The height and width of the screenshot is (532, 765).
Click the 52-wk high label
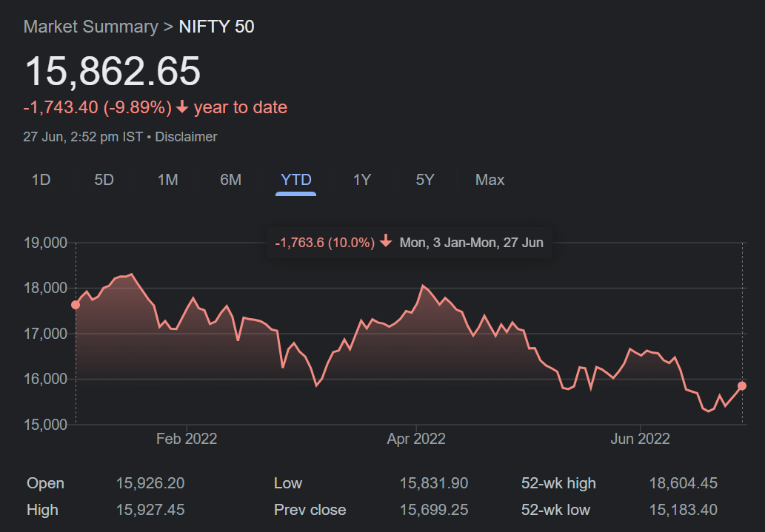click(558, 483)
